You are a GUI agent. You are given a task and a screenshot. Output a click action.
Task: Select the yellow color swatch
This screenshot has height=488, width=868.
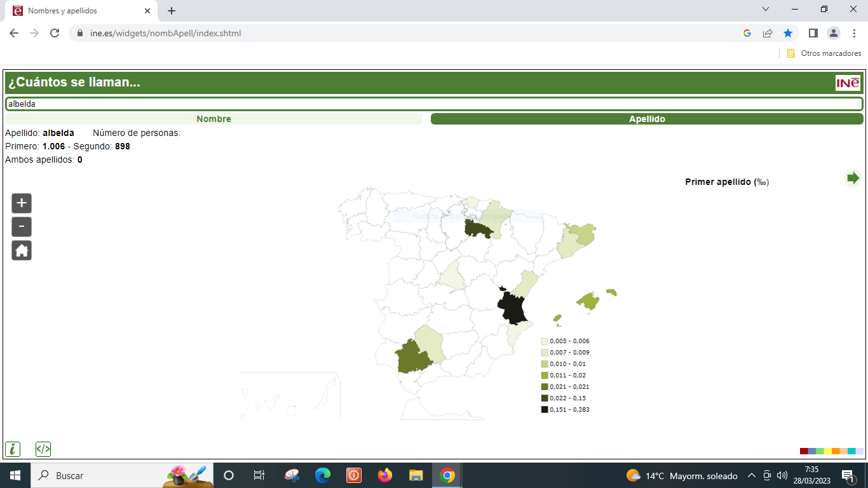(x=828, y=451)
